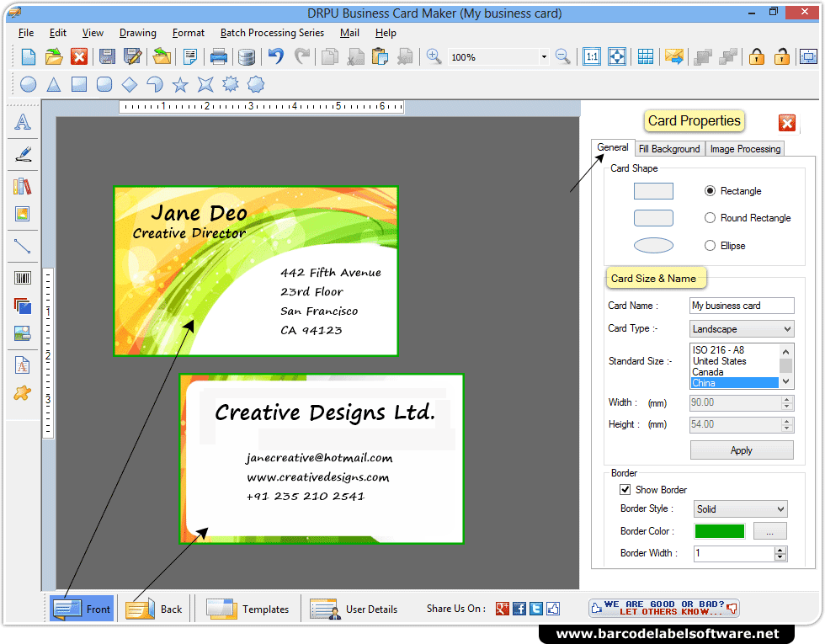Select the Text tool letter A icon
The image size is (825, 644).
point(23,122)
